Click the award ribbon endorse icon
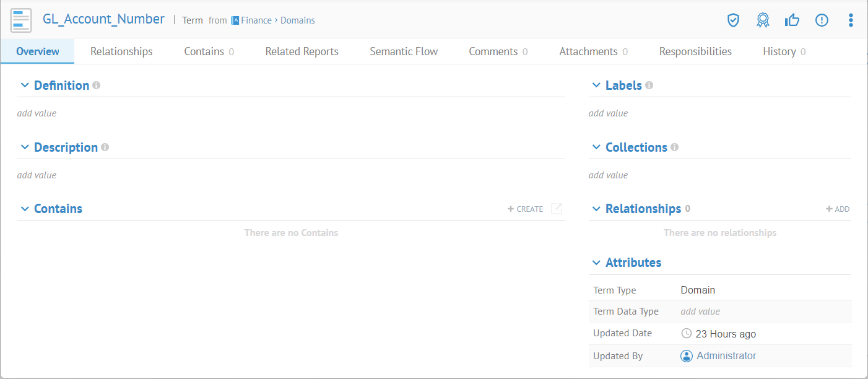This screenshot has height=379, width=868. (763, 20)
